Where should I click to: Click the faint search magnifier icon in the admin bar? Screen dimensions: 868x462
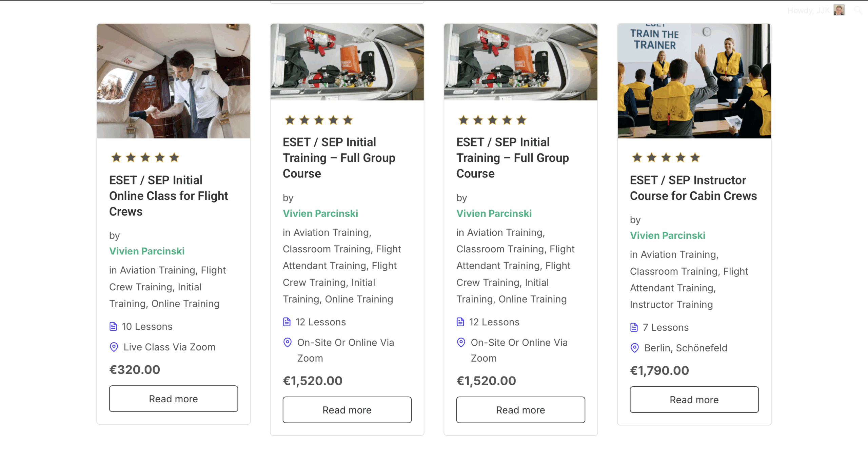858,10
